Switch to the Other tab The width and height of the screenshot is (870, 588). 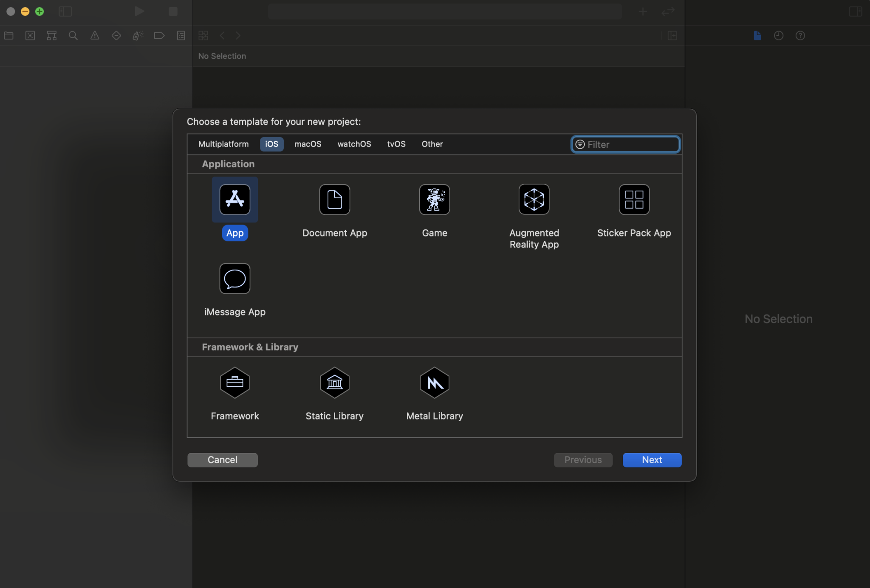[432, 144]
